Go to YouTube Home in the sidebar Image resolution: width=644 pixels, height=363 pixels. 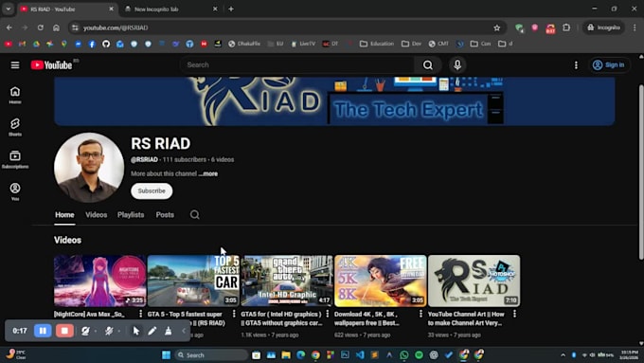click(x=15, y=95)
